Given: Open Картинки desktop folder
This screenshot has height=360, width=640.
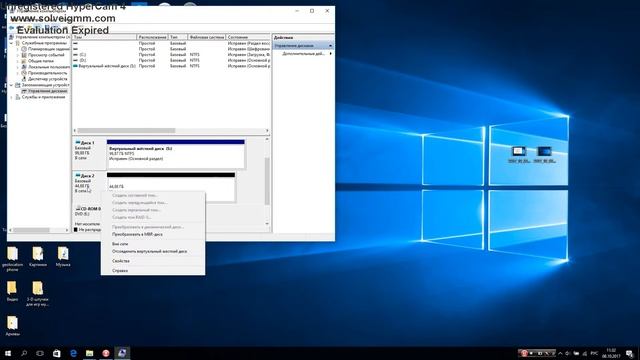Looking at the screenshot, I should [38, 257].
